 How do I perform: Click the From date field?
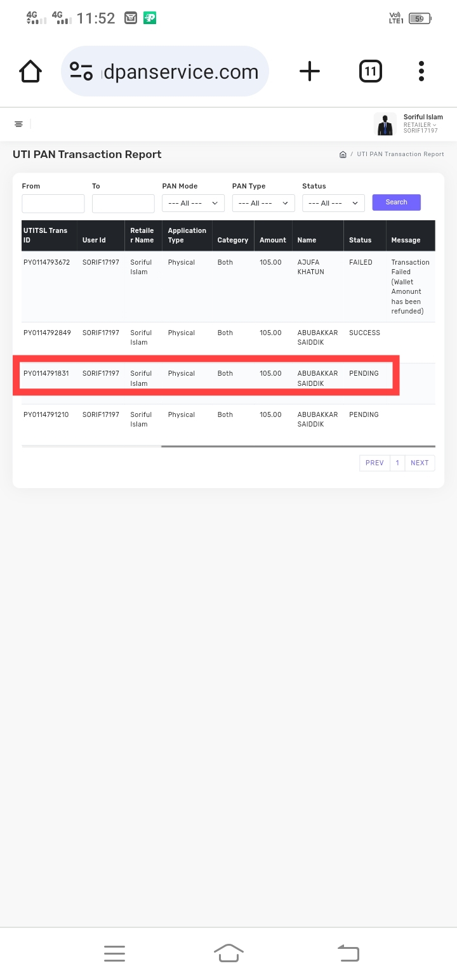[x=53, y=203]
